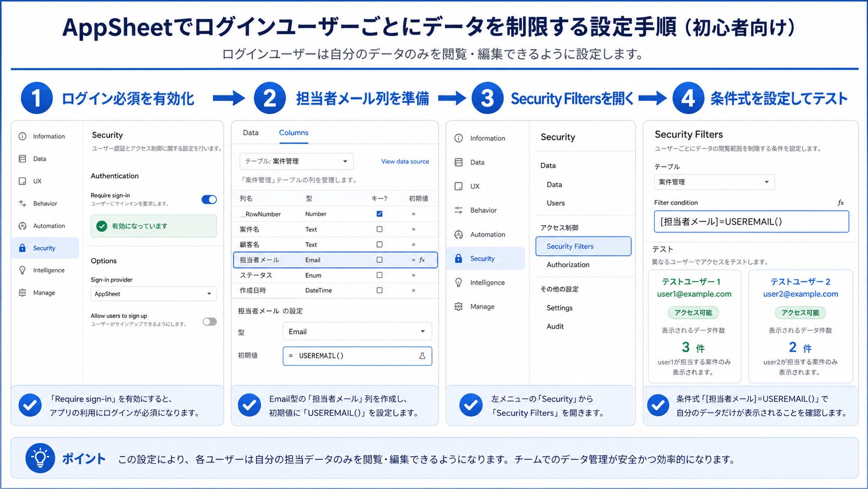Image resolution: width=868 pixels, height=489 pixels.
Task: Click the 有効になっています status box
Action: tap(154, 226)
